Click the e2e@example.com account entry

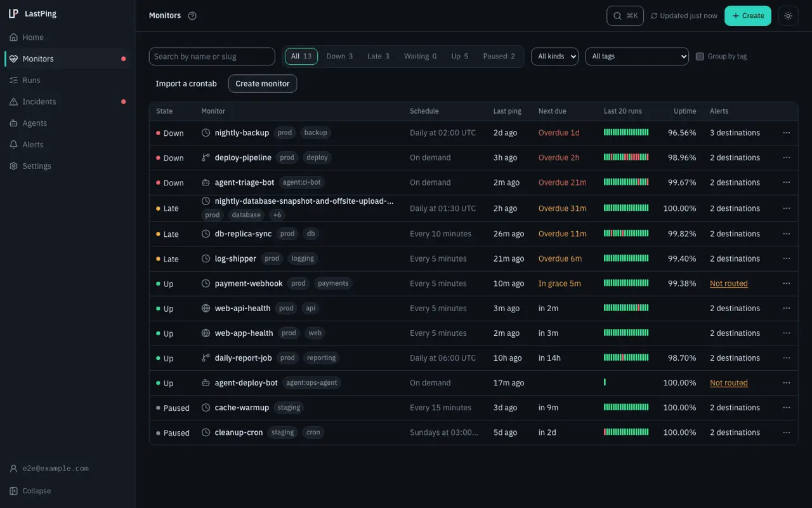pos(49,469)
